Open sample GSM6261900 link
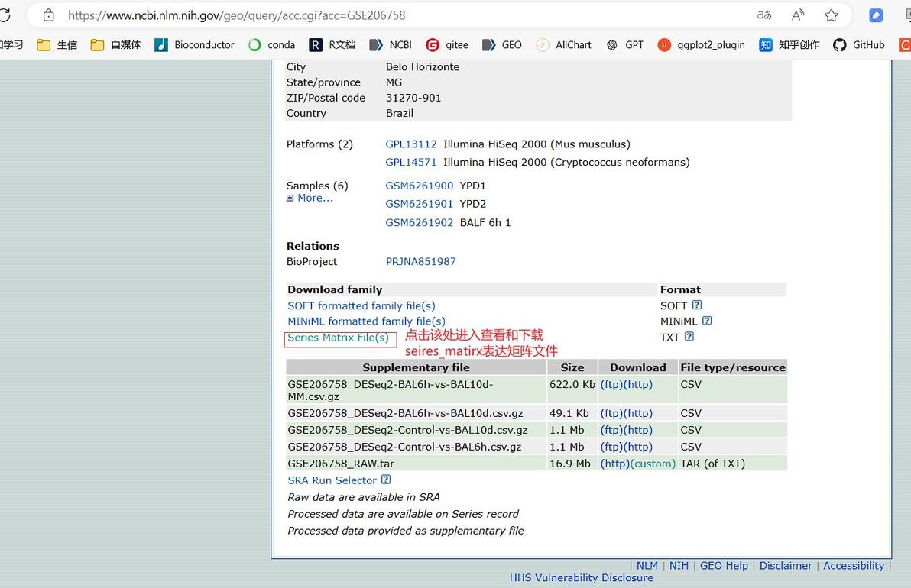Screen dimensions: 911x588 [420, 186]
